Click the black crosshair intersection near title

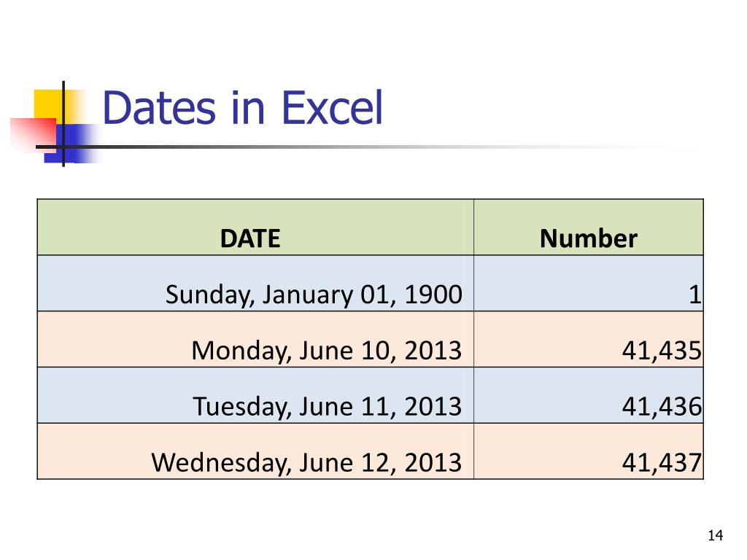(63, 147)
